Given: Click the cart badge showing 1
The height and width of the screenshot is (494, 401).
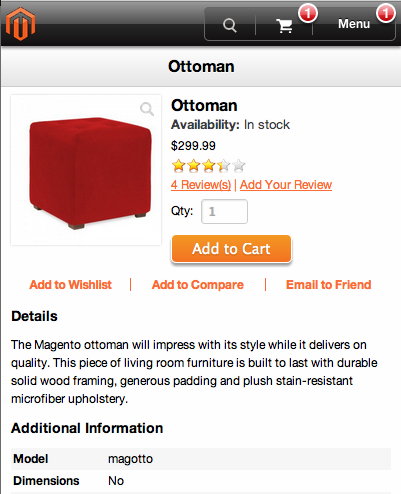Looking at the screenshot, I should pos(308,14).
